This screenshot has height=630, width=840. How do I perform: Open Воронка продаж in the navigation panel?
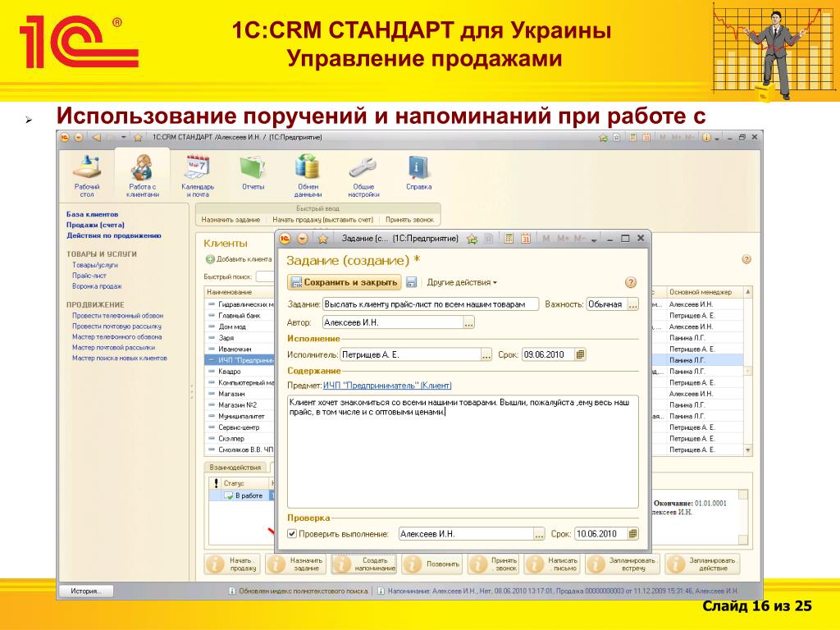pyautogui.click(x=97, y=286)
